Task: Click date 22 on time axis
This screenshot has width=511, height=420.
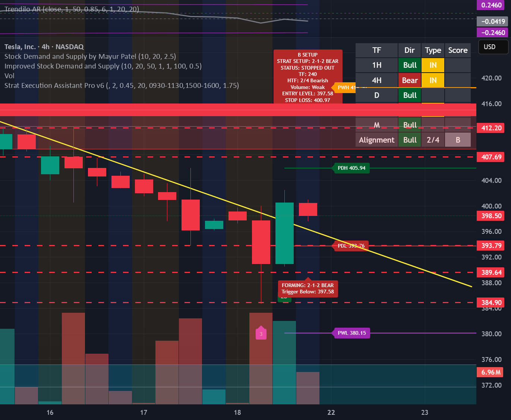Action: point(331,412)
